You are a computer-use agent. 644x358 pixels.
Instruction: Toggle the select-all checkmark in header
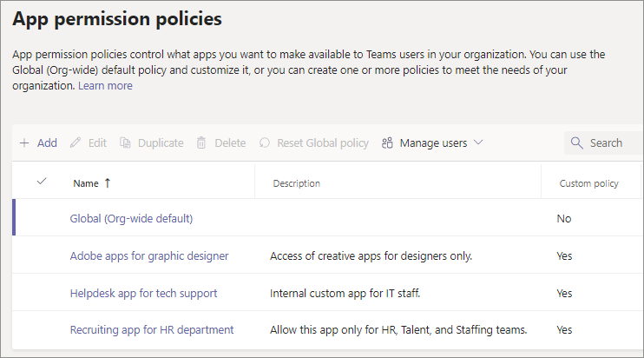coord(41,182)
